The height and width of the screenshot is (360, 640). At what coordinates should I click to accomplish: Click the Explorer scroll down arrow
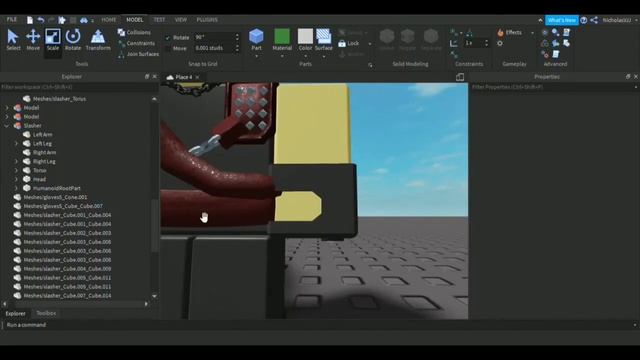[x=154, y=296]
